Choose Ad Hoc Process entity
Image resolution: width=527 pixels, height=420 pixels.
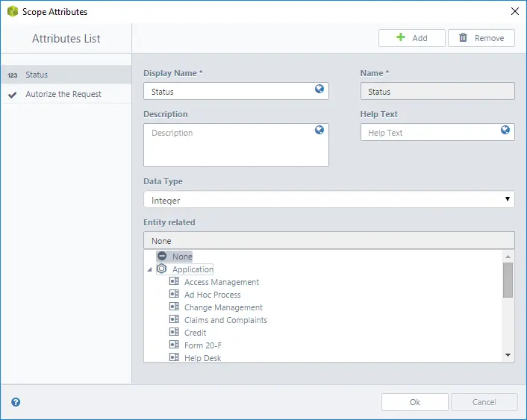(x=213, y=295)
